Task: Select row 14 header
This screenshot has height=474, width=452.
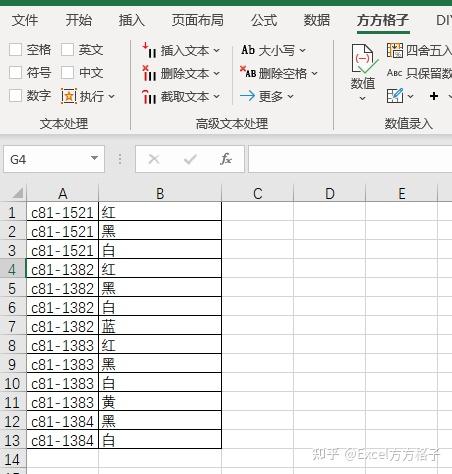Action: (13, 459)
